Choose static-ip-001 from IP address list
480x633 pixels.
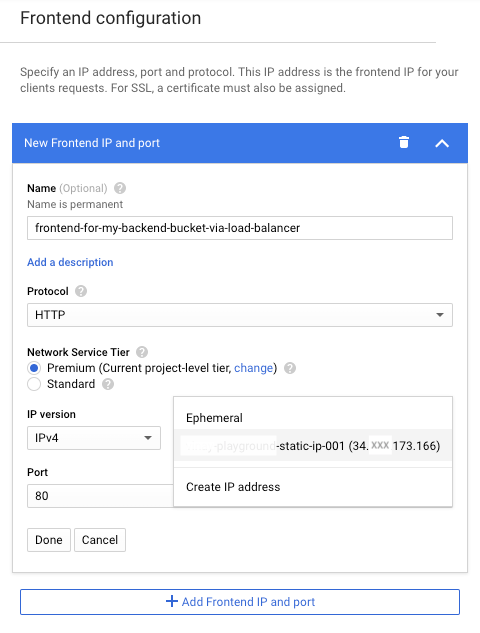pos(313,446)
